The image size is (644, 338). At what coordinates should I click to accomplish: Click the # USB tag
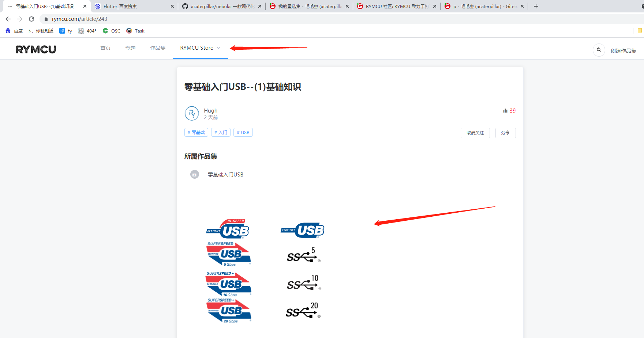point(243,132)
